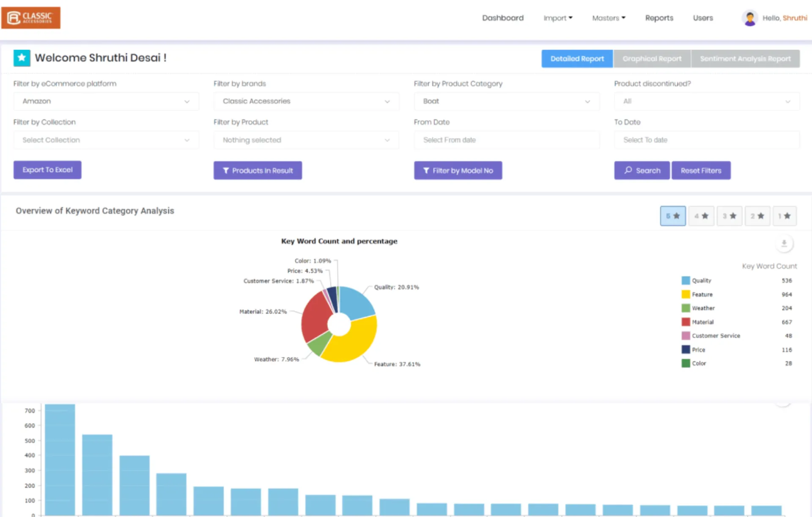Click the filter funnel icon on Products In Result

coord(226,170)
